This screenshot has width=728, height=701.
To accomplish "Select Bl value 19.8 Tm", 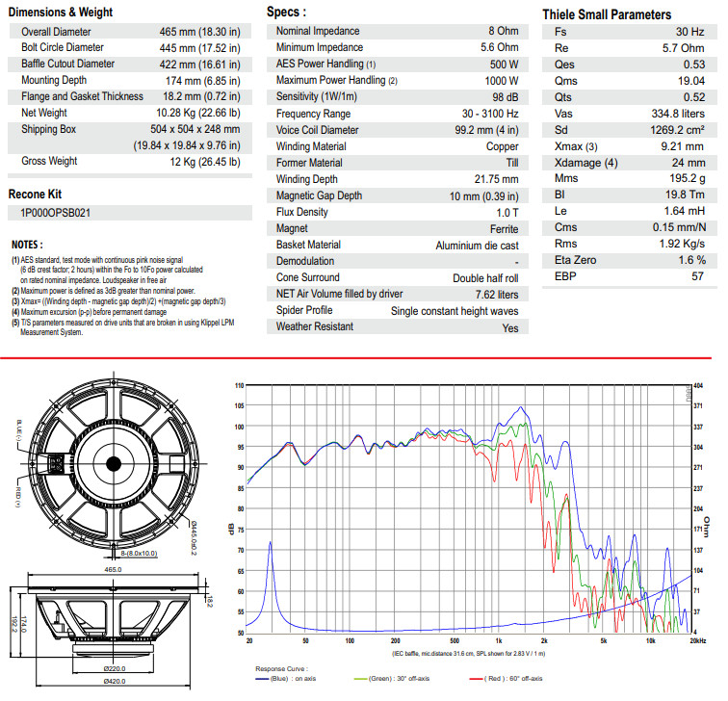I will point(685,195).
